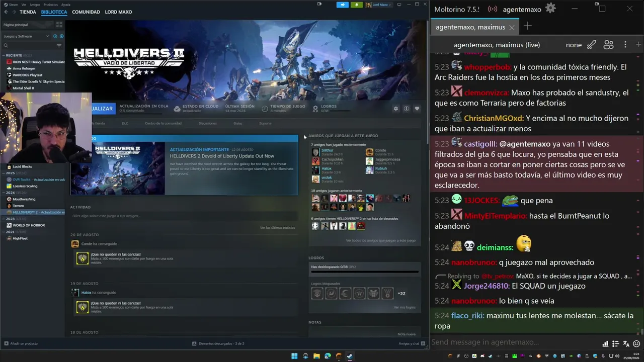Click activity field 'Diles algo sobre este juego'

(x=183, y=216)
